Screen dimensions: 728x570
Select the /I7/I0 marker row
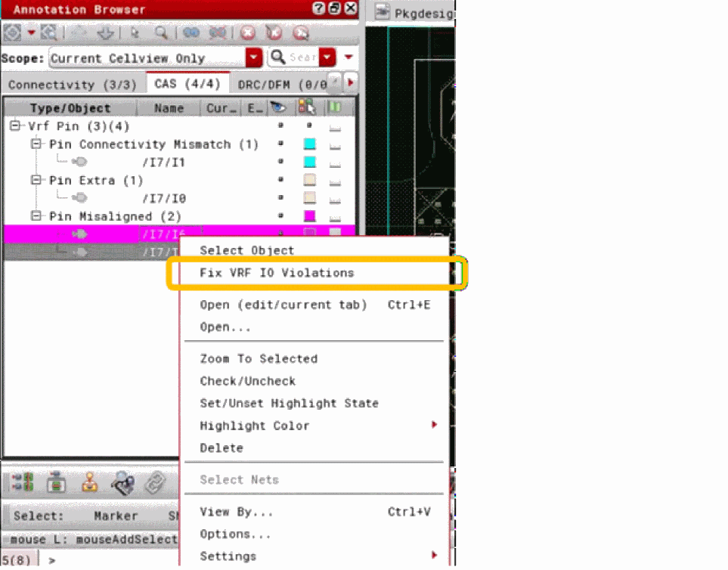pos(180,198)
